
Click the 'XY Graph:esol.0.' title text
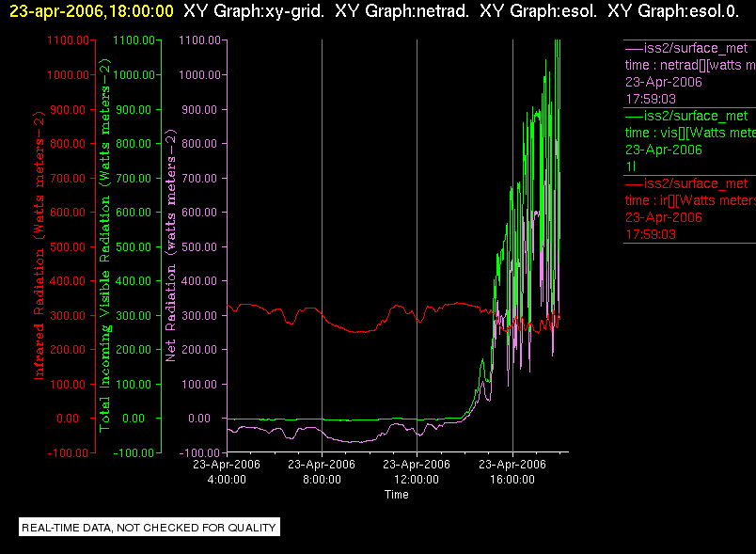[673, 10]
